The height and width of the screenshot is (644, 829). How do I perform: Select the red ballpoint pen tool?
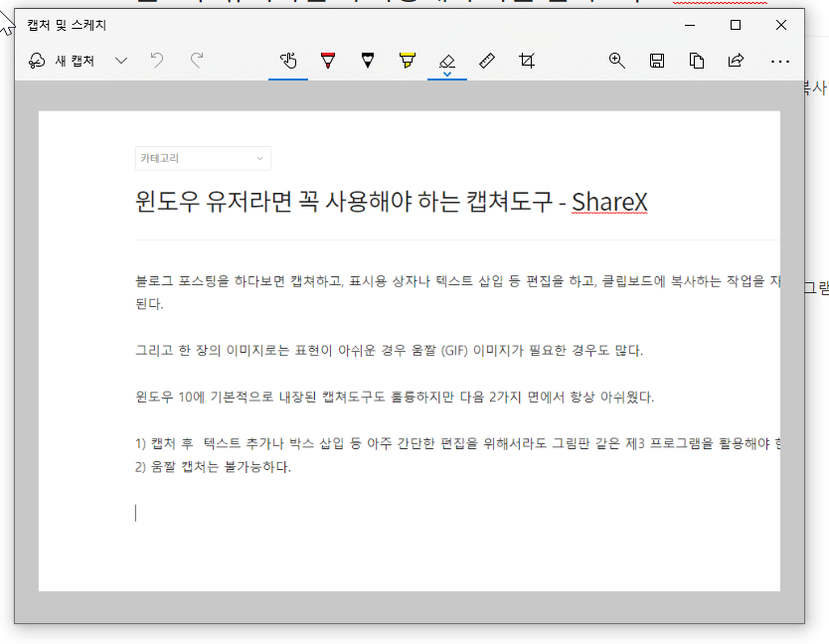click(328, 61)
